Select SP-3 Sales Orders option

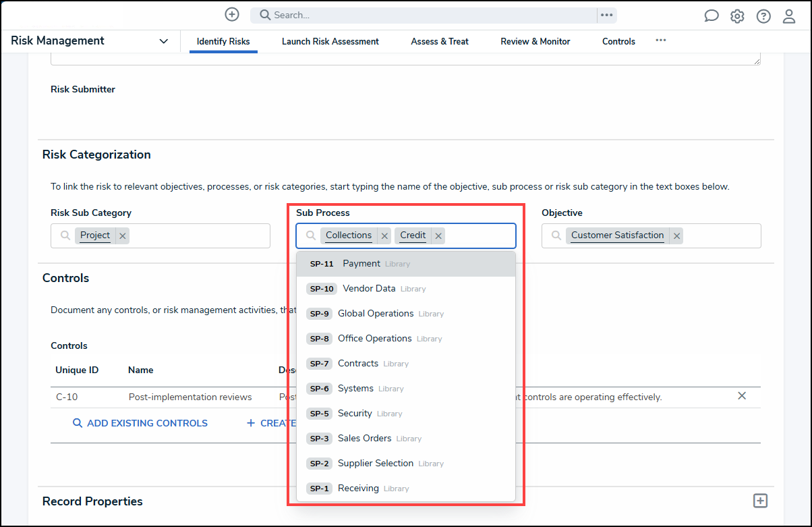click(406, 439)
